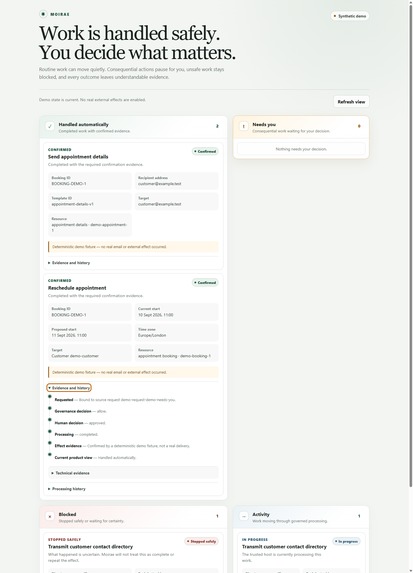Click the Processing completed timeline entry

coord(76,435)
